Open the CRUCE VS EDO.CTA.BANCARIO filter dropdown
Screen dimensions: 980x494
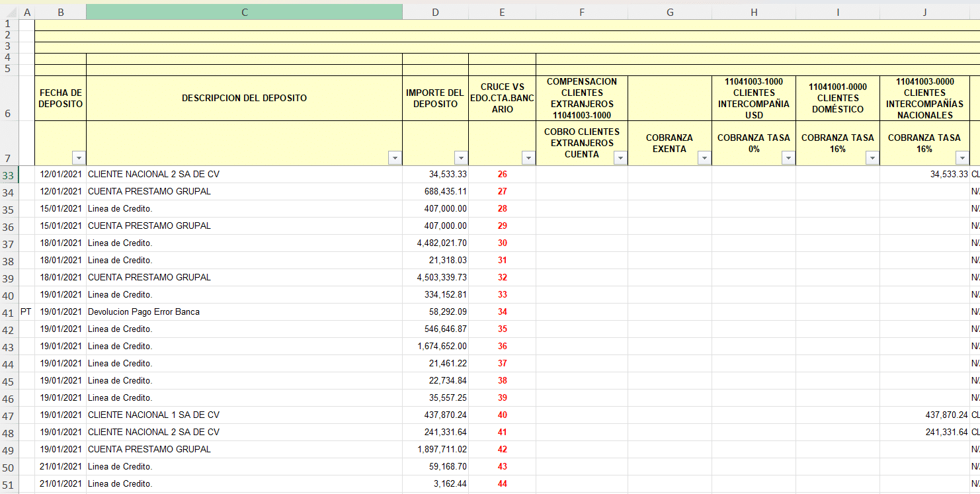[x=528, y=158]
